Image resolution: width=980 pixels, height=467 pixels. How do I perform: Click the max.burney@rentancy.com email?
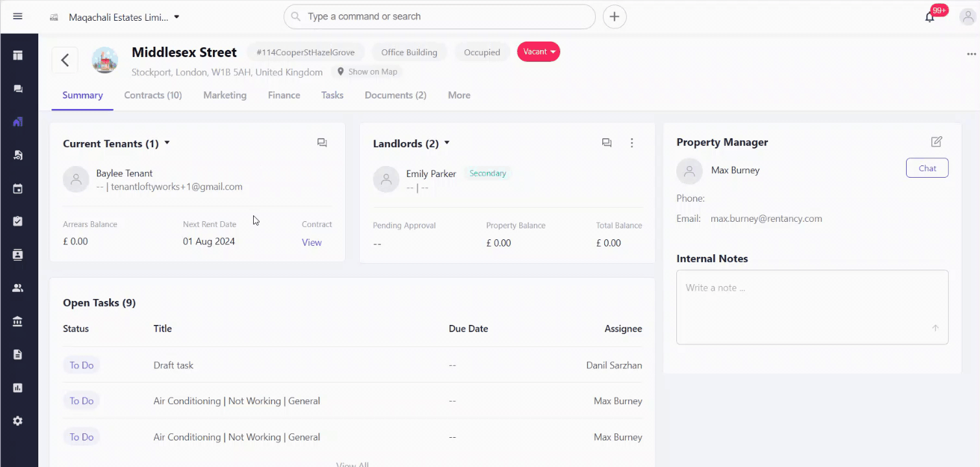point(766,219)
